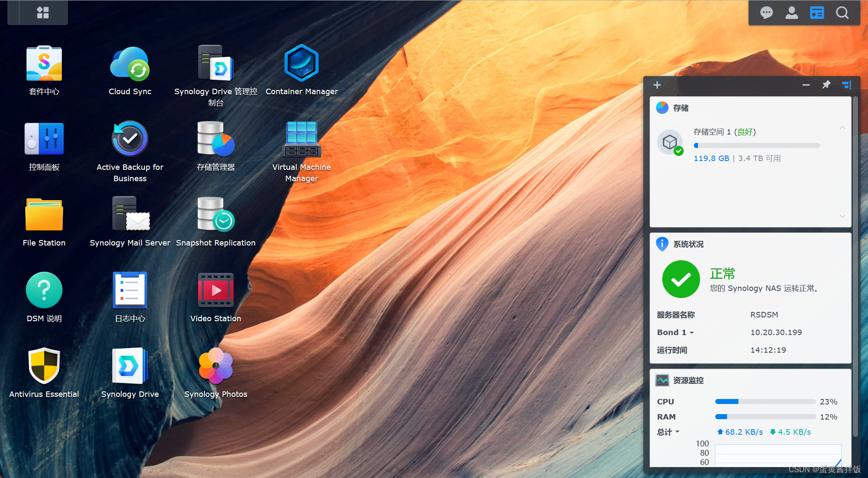Viewport: 868px width, 478px height.
Task: Launch Cloud Sync application
Action: click(130, 64)
